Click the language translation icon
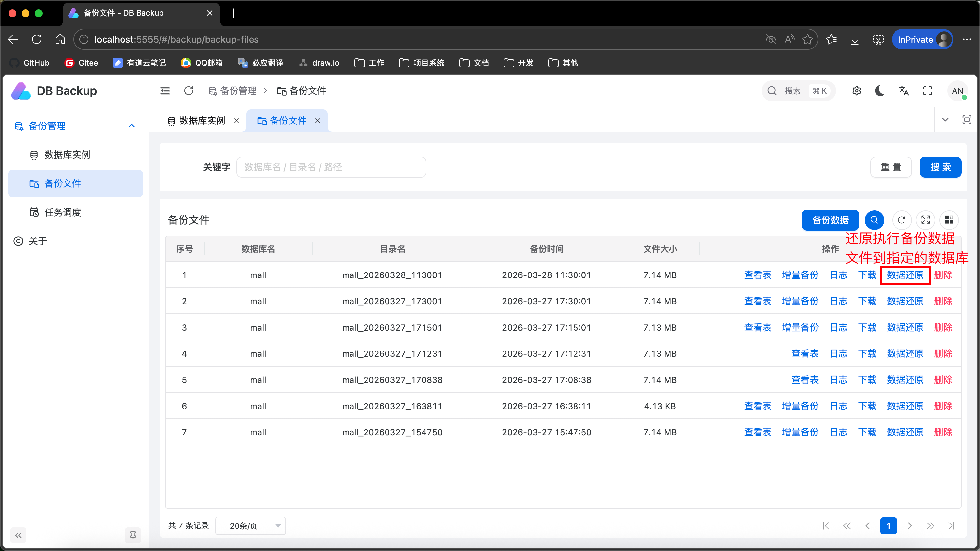This screenshot has height=551, width=980. 904,91
